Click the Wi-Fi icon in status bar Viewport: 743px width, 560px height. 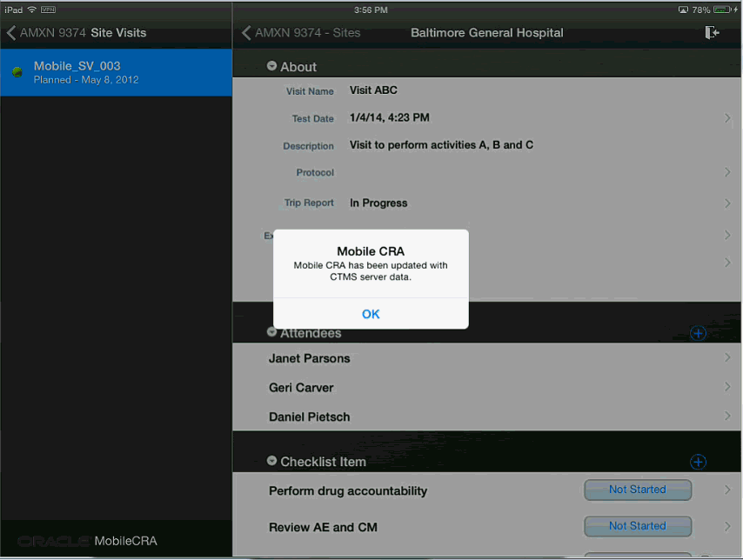tap(31, 10)
